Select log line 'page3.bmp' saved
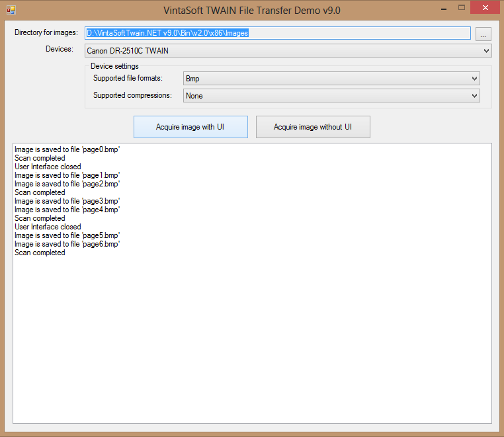The image size is (504, 437). (x=67, y=201)
